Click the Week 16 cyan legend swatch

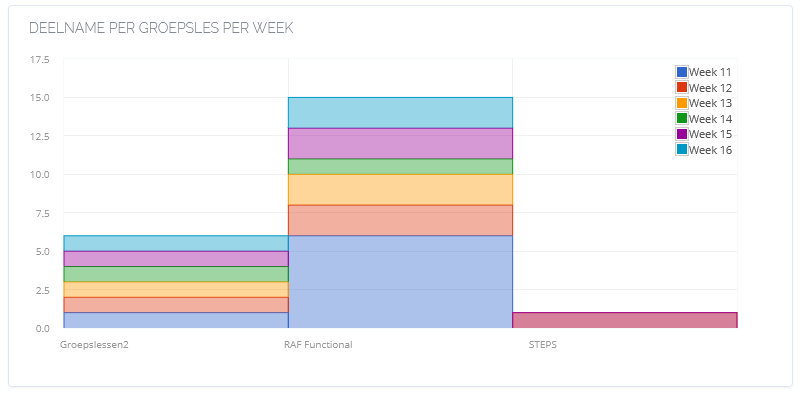(x=682, y=150)
